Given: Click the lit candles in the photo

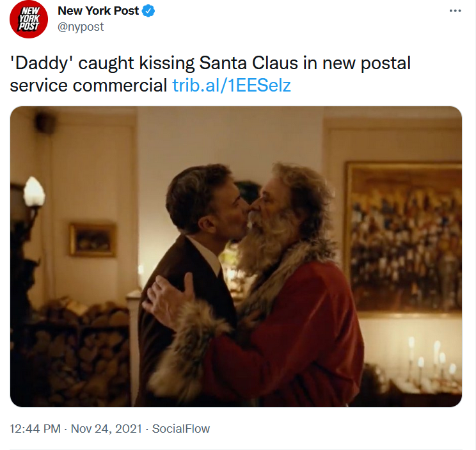Looking at the screenshot, I should click(x=431, y=360).
